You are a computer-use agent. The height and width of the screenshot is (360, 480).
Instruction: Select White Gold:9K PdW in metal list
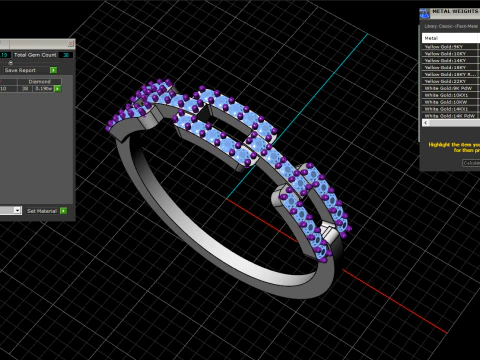coord(451,88)
